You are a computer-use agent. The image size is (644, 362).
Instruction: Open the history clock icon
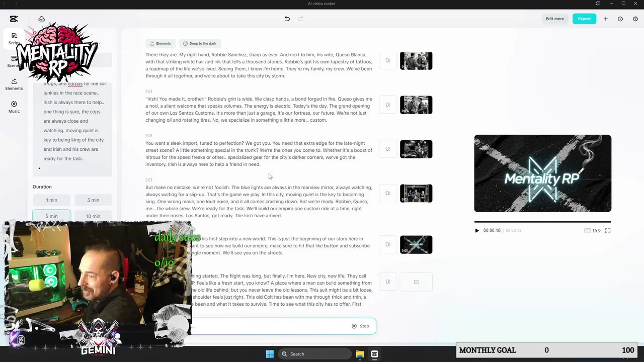[620, 19]
